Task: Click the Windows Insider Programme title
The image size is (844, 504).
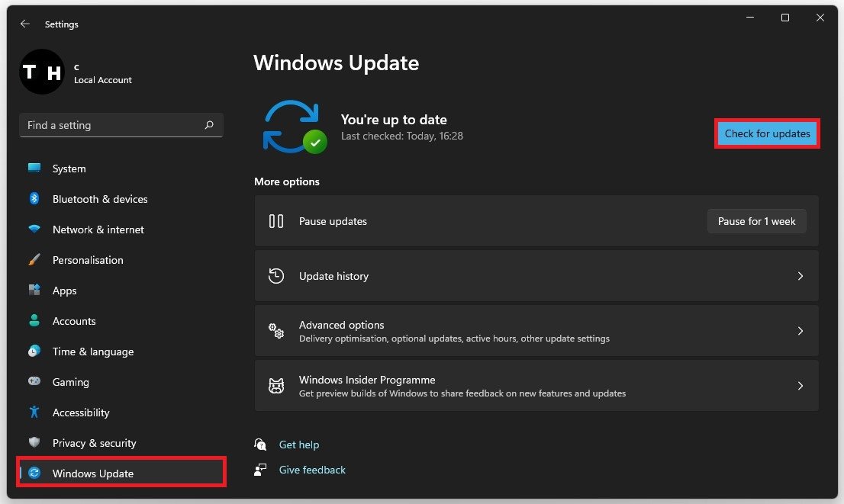Action: coord(367,380)
